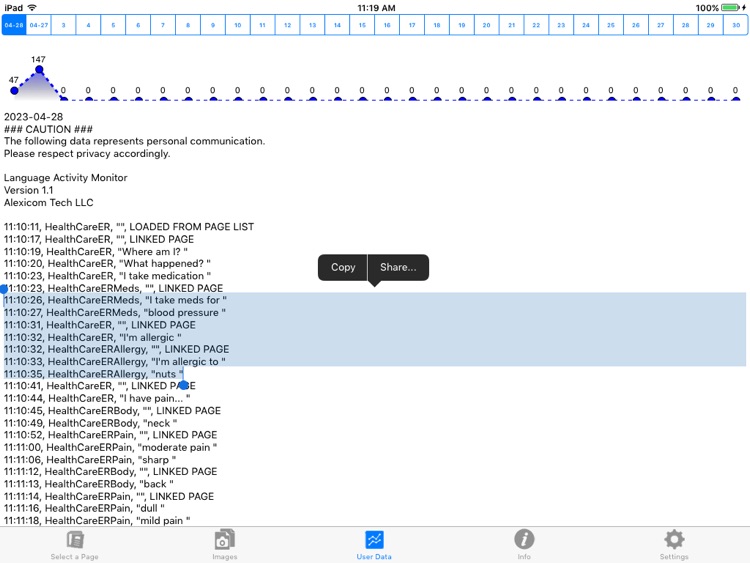Select day 25 in the date strip
The width and height of the screenshot is (750, 563).
[x=611, y=25]
